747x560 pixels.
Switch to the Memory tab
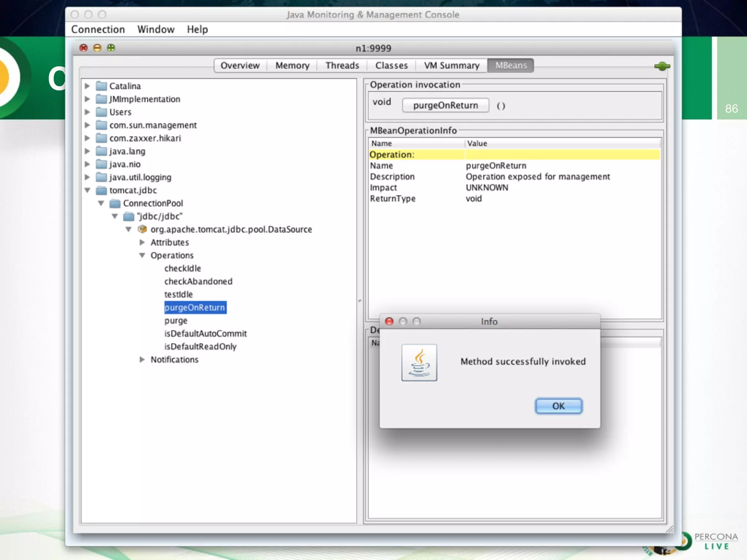[292, 66]
